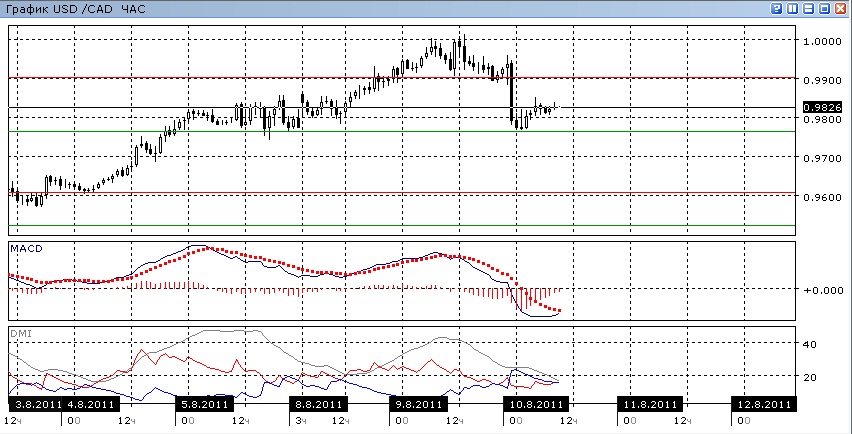Maximize the chart window
The image size is (852, 434).
click(824, 9)
